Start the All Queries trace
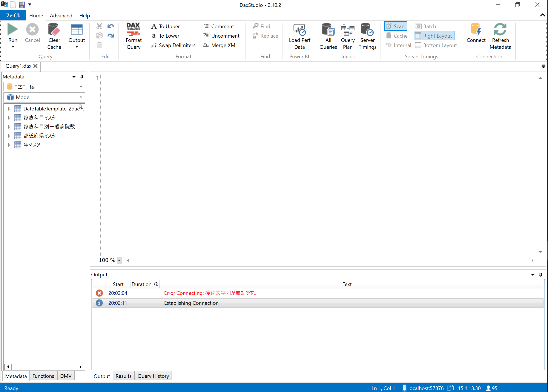Viewport: 548px width, 392px height. (328, 36)
